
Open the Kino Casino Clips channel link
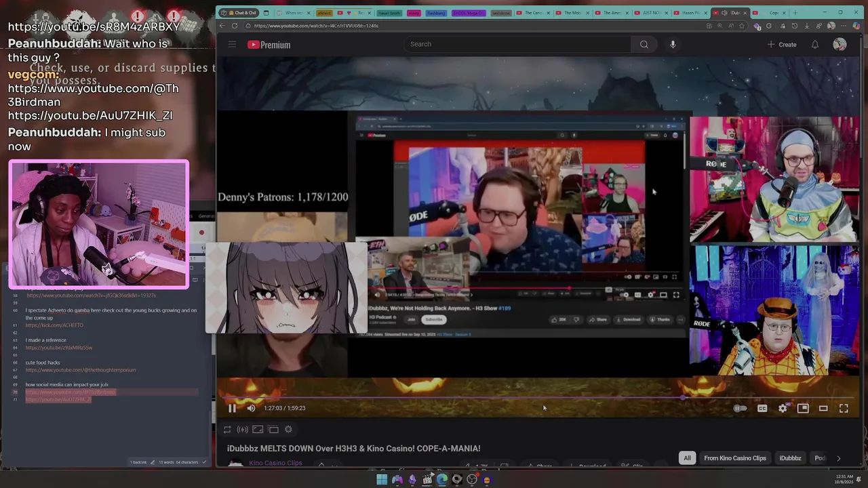pos(275,463)
